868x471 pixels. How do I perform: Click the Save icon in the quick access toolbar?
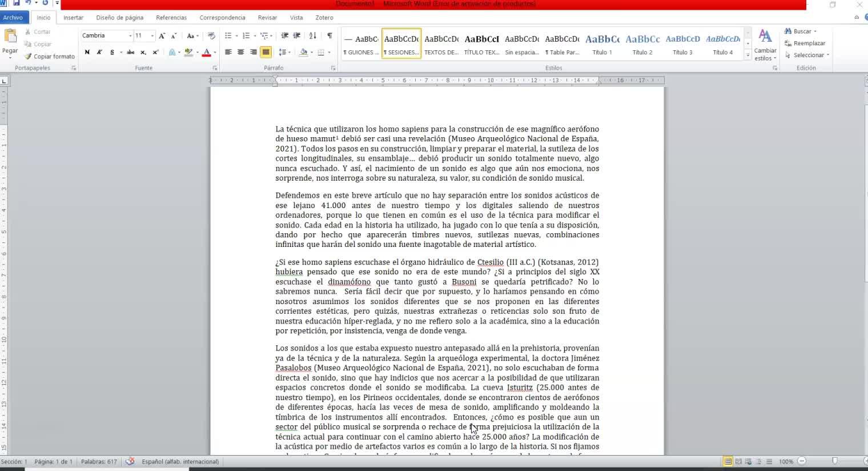click(17, 3)
